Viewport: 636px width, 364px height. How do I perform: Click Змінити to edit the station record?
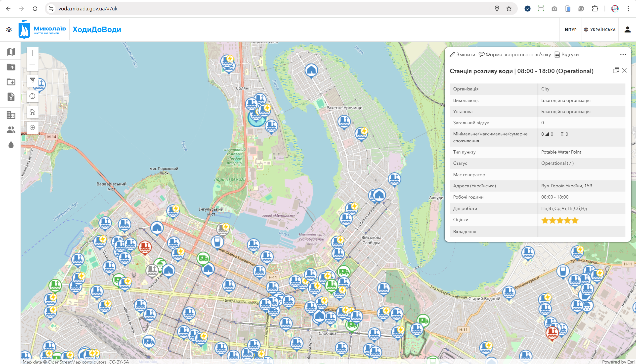pyautogui.click(x=462, y=54)
